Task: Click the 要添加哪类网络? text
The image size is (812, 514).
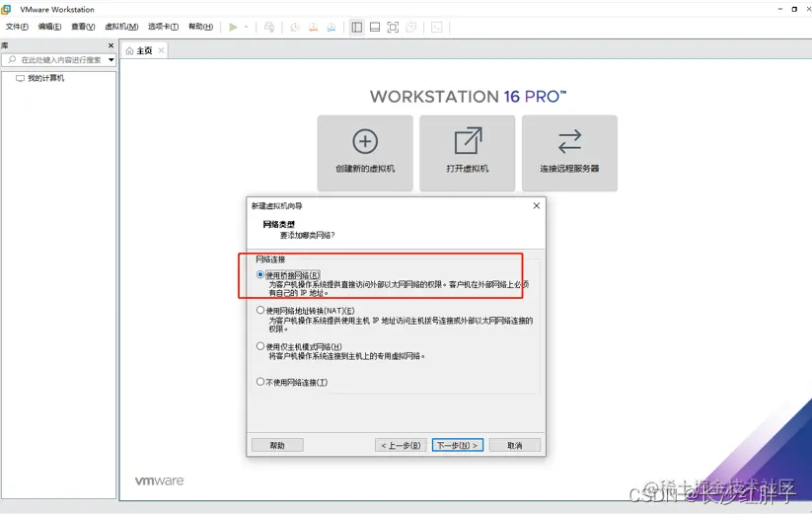Action: [307, 235]
